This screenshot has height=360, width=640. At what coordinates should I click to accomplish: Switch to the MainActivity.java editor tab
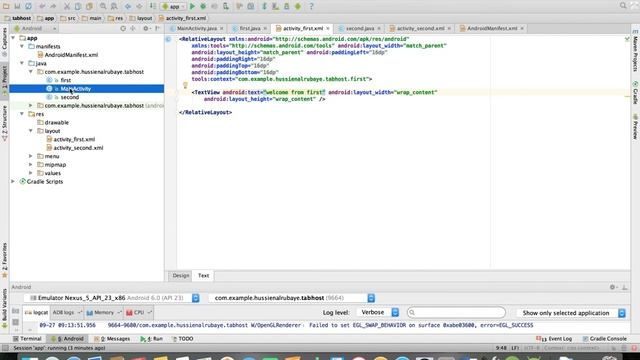[x=197, y=29]
